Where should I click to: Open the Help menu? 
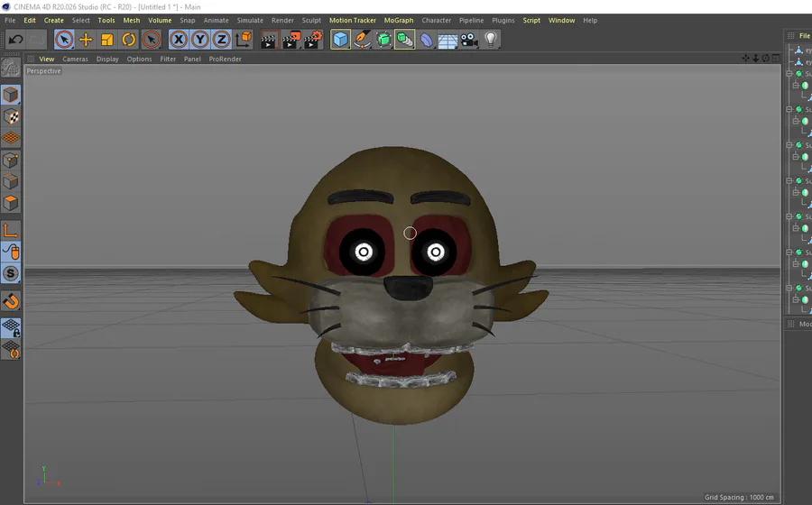click(590, 20)
